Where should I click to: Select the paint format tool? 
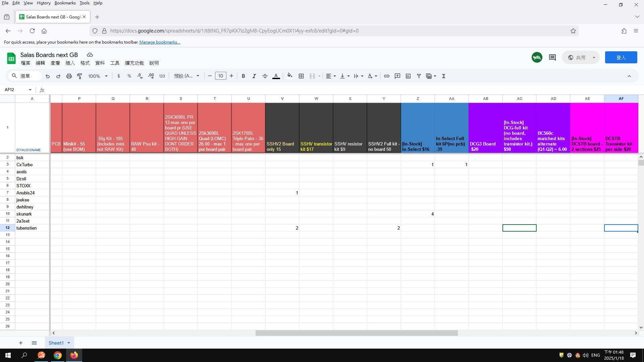click(79, 76)
